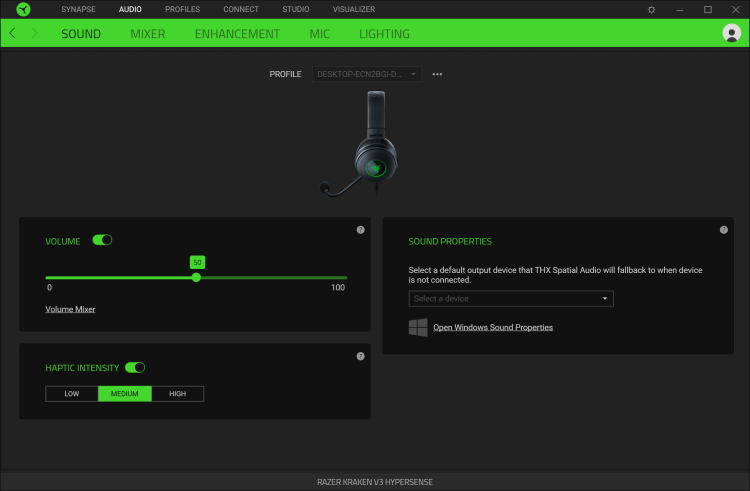Click the Sound Properties heading
Screen dimensions: 750x491
[450, 241]
